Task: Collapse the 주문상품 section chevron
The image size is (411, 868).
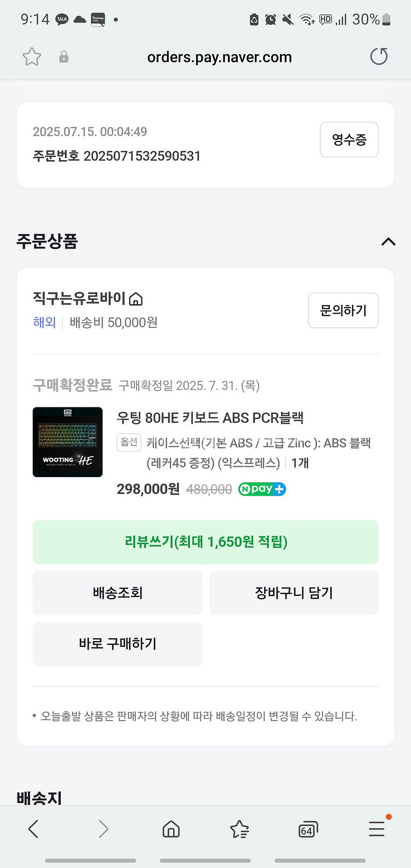Action: [388, 242]
